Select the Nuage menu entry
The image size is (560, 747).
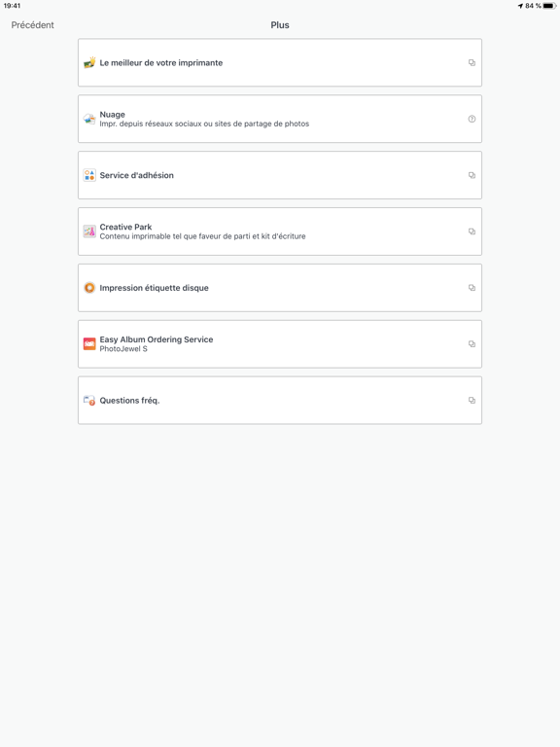point(280,119)
